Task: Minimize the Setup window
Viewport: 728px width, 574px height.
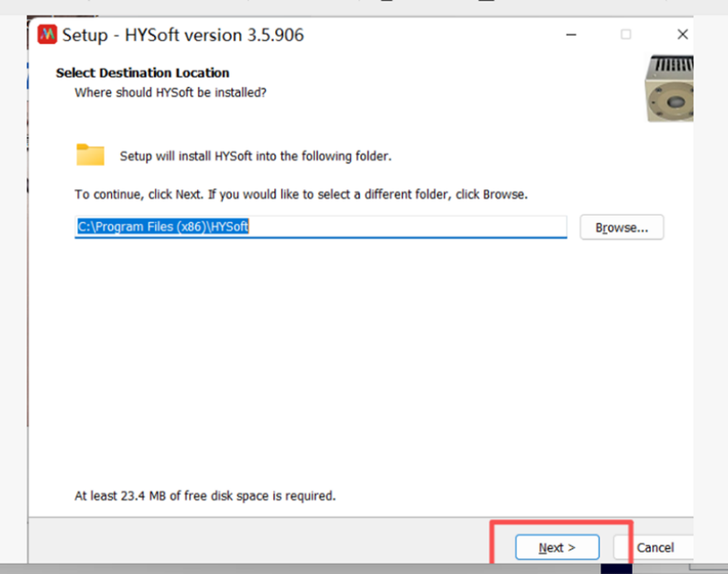Action: coord(570,35)
